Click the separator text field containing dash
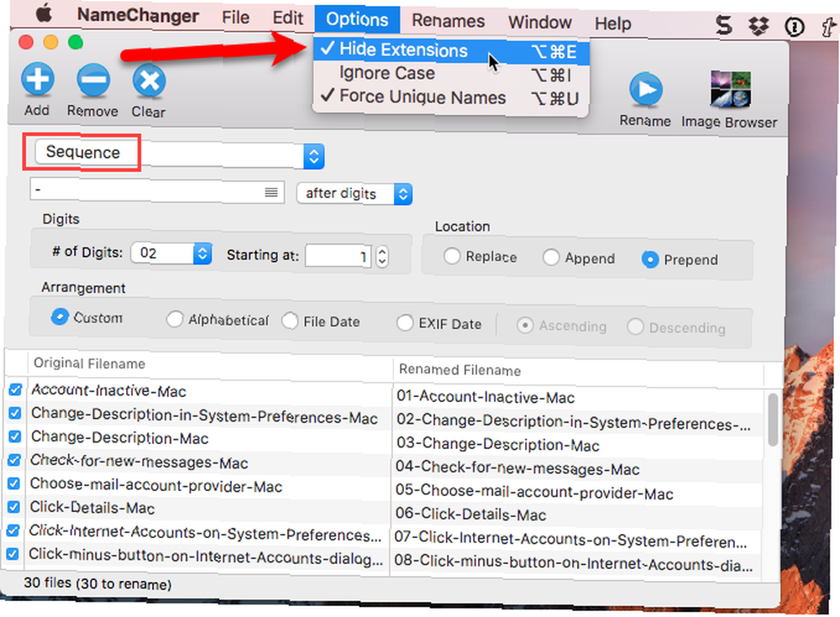 pos(157,190)
